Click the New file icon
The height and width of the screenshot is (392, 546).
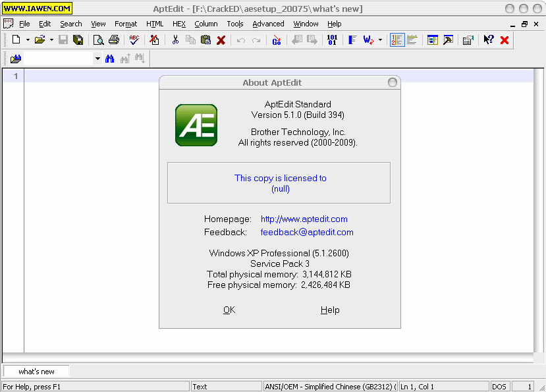pyautogui.click(x=16, y=40)
